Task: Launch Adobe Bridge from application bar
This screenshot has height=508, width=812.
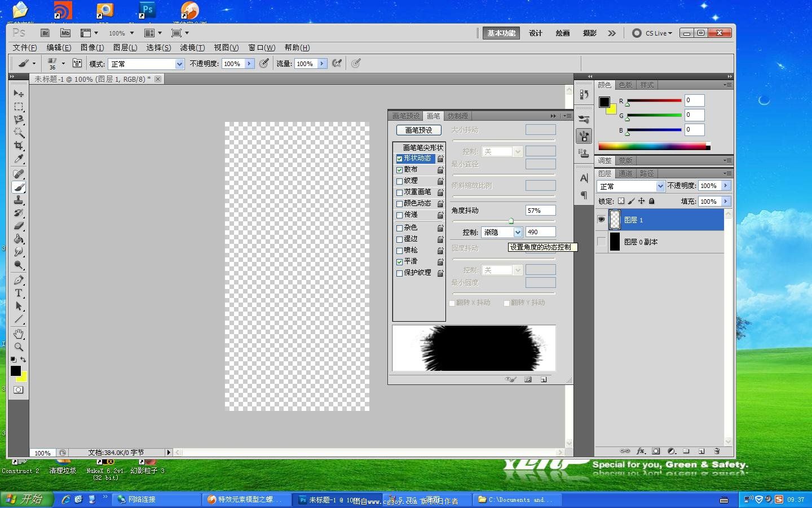Action: coord(45,33)
